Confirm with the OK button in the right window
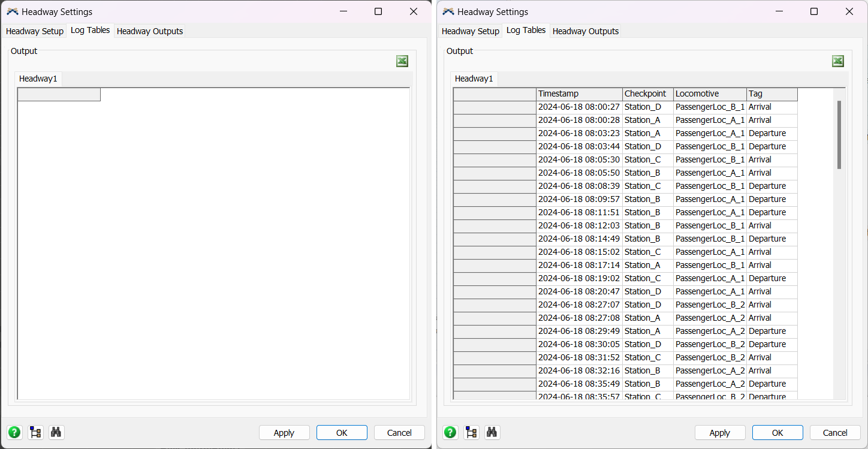Screen dimensions: 868x449 777,433
